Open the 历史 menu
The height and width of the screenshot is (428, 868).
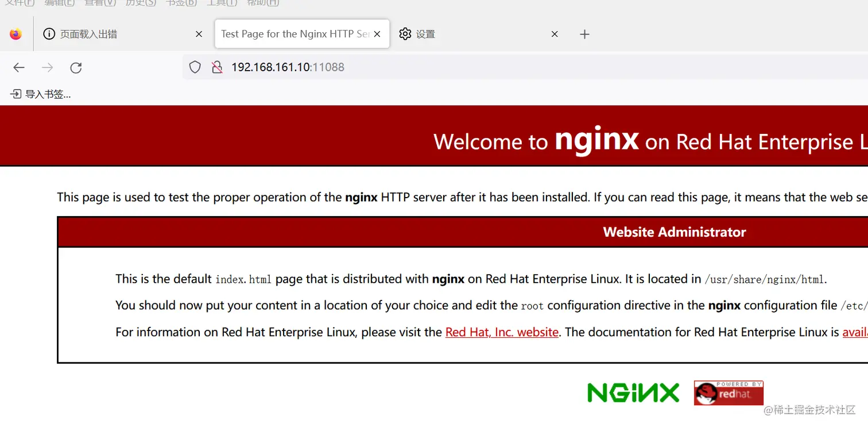(x=141, y=2)
